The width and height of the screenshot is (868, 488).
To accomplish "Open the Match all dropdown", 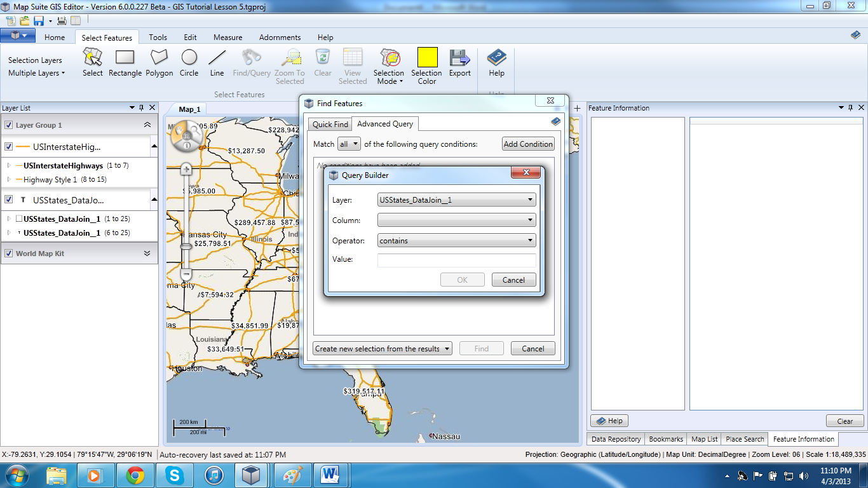I will click(348, 144).
